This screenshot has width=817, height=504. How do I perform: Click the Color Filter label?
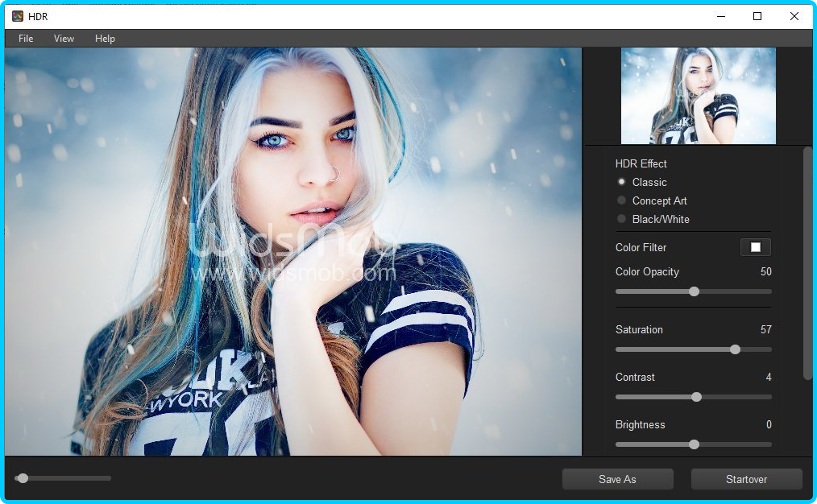pyautogui.click(x=641, y=247)
